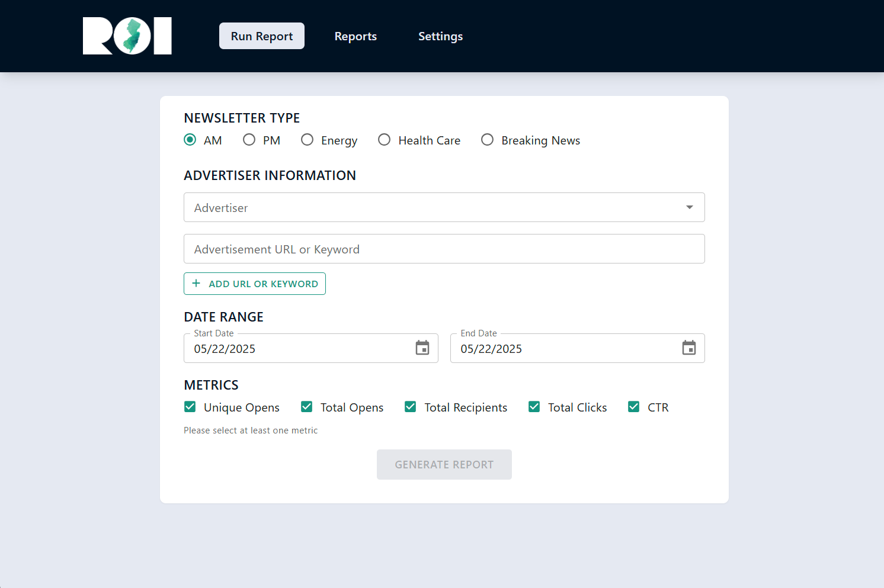Image resolution: width=884 pixels, height=588 pixels.
Task: Uncheck the Unique Opens metric
Action: click(190, 407)
